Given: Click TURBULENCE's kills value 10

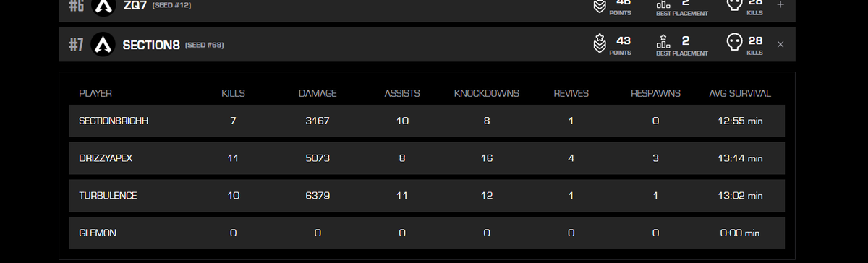Looking at the screenshot, I should pyautogui.click(x=233, y=196).
